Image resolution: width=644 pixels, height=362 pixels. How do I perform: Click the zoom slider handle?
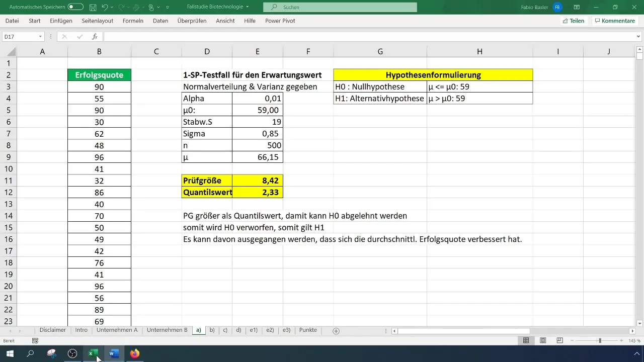coord(599,341)
